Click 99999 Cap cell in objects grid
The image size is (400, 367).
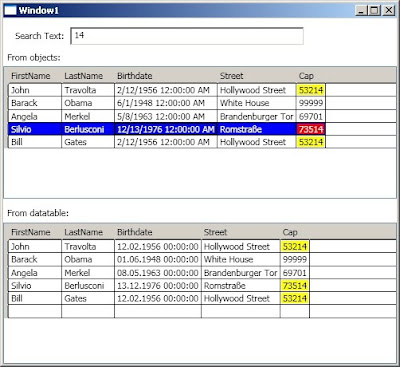click(311, 103)
